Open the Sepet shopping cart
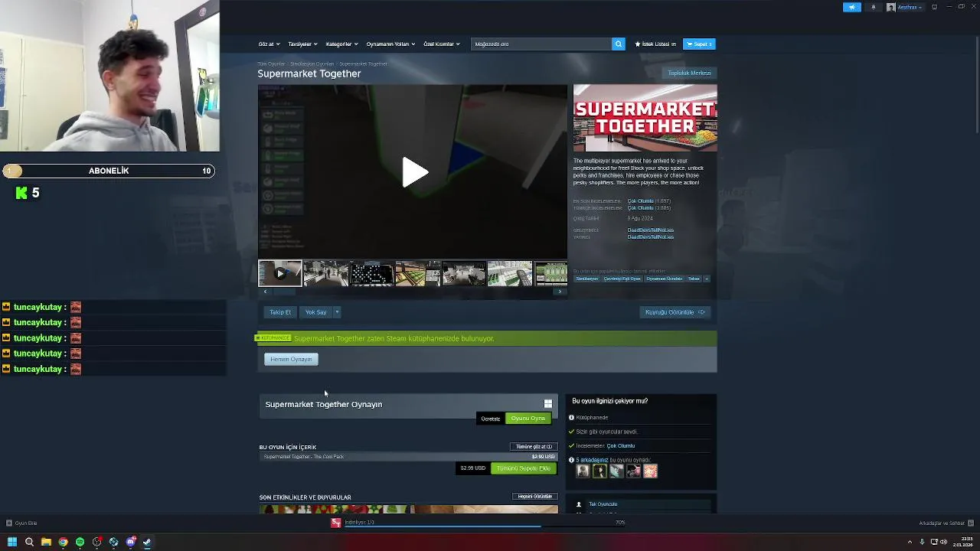 pyautogui.click(x=699, y=44)
